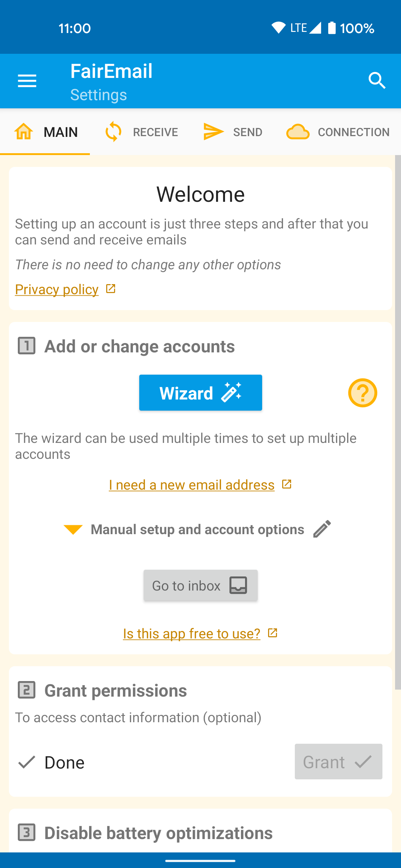Click the pencil icon beside Manual setup
The image size is (401, 868).
(322, 529)
